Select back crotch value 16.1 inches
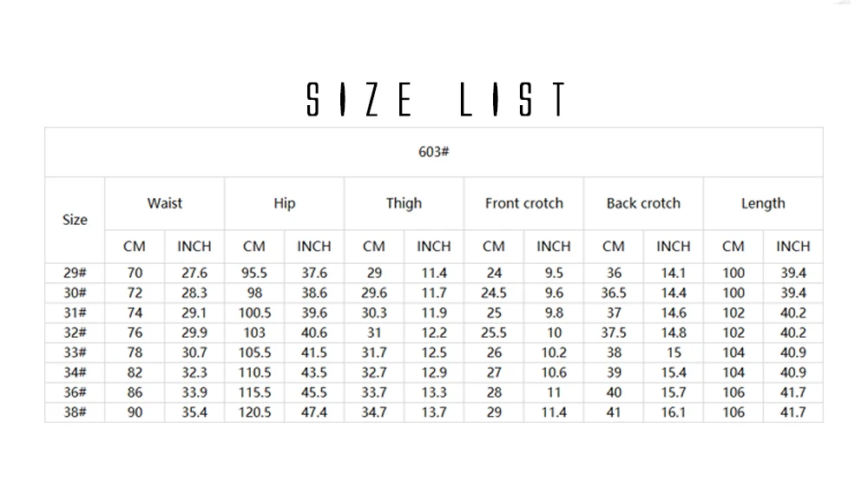The image size is (868, 501). [674, 412]
